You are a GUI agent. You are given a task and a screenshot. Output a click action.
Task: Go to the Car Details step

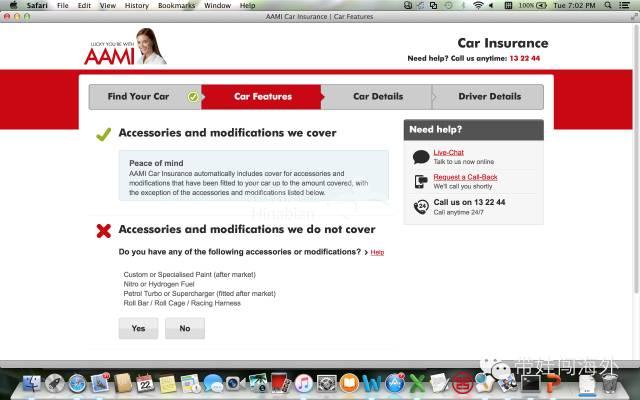click(378, 97)
